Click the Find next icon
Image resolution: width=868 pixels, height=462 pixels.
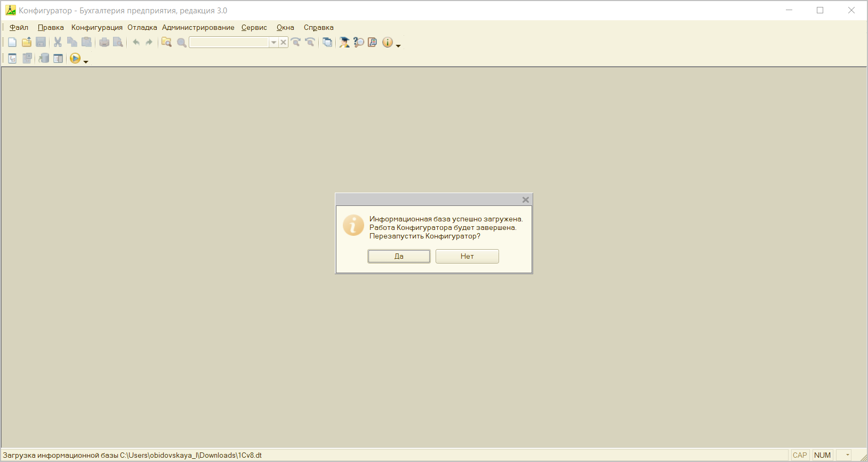pos(296,42)
